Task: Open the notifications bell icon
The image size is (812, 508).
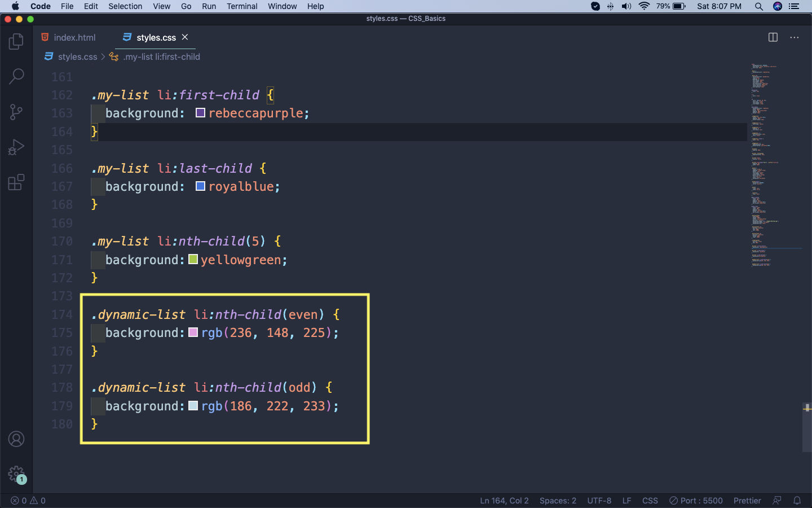Action: (797, 501)
